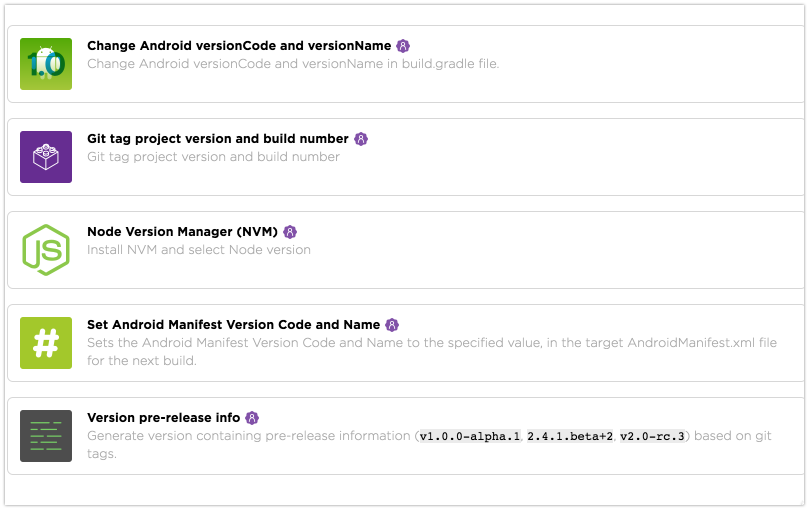The height and width of the screenshot is (510, 809).
Task: Open Git tag project version title
Action: (218, 139)
